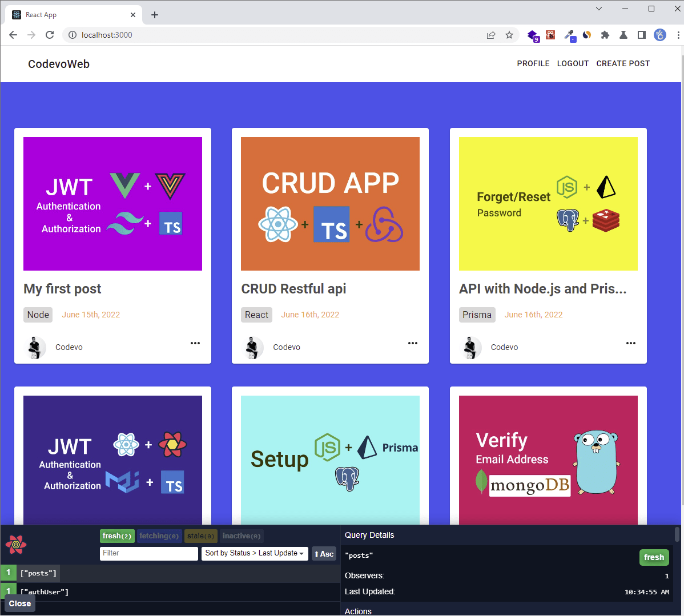Select CREATE POST in the navigation bar
Image resolution: width=684 pixels, height=616 pixels.
(x=623, y=63)
